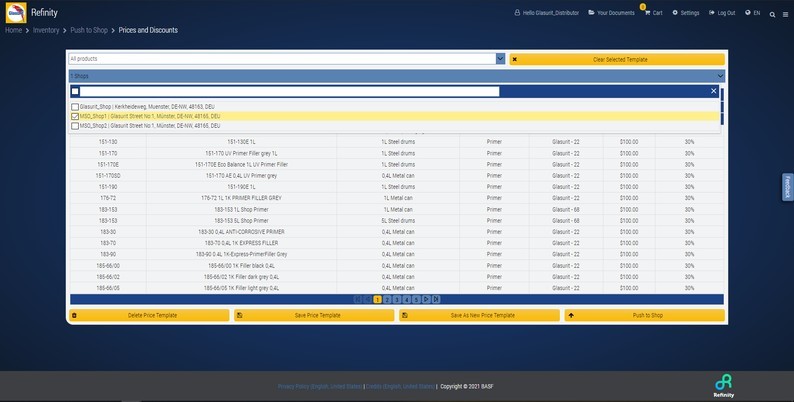Click '151-170 UV Primer Filler grey 1L'

242,153
